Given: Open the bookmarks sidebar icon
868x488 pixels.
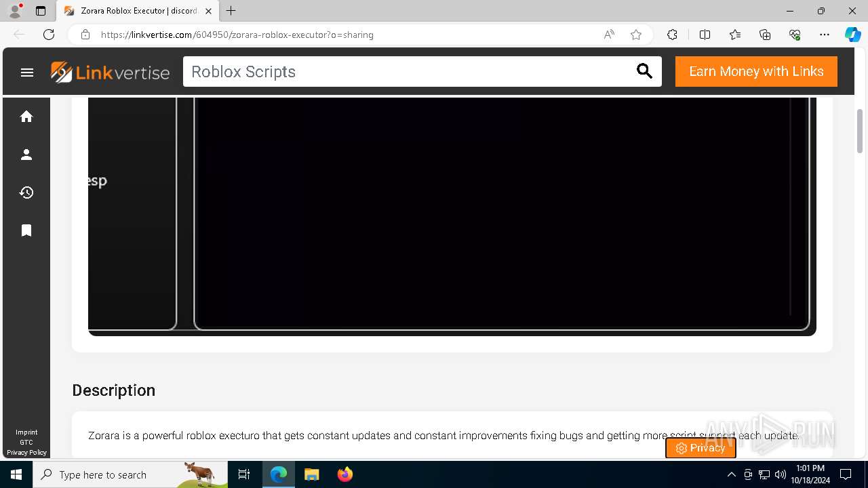Looking at the screenshot, I should click(26, 230).
